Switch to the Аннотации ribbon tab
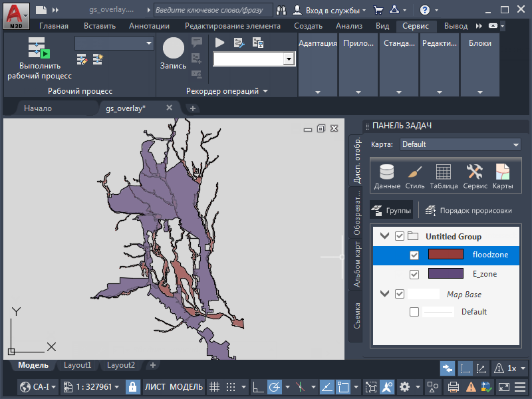Screen dimensions: 532x399 [149, 26]
